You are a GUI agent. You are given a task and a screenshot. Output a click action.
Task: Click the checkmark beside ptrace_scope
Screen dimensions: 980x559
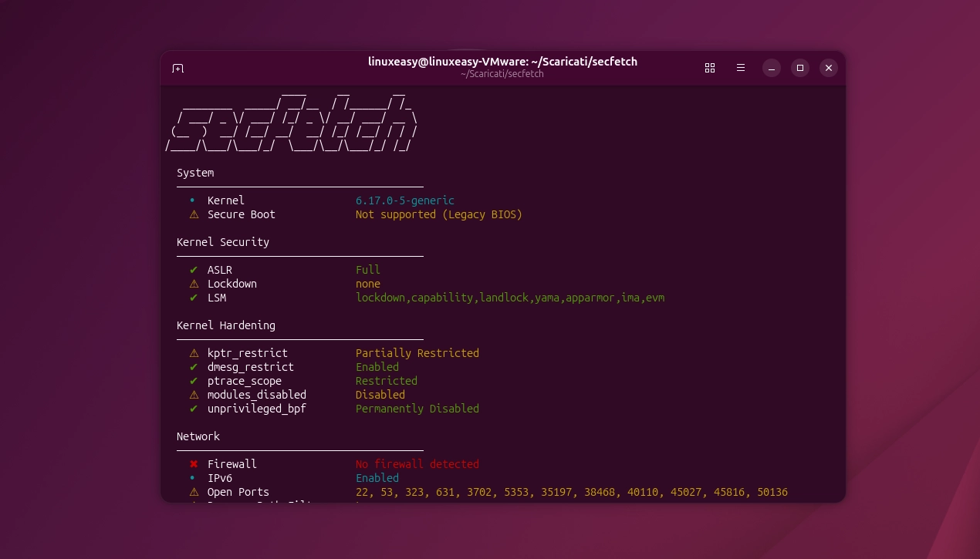[x=194, y=381]
